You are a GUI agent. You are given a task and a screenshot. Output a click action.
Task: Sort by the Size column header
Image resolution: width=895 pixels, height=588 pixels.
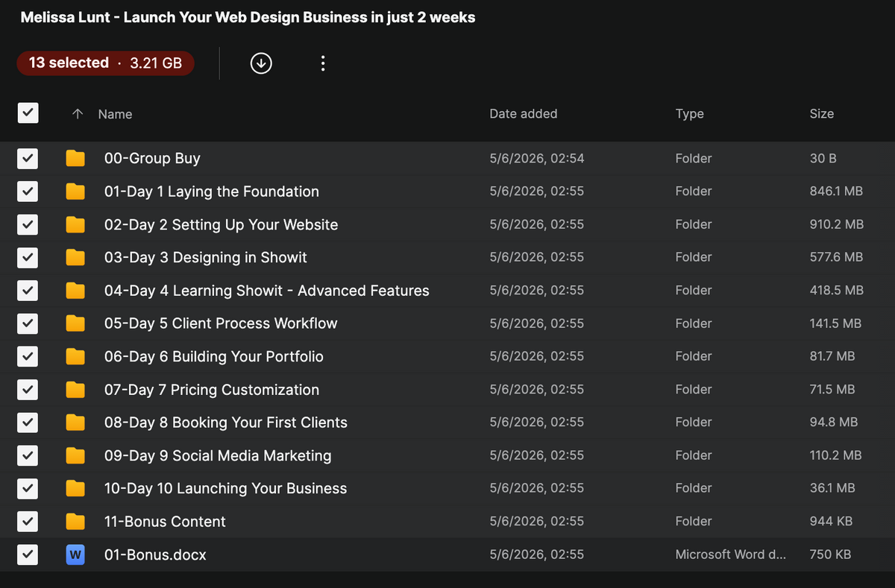(x=821, y=114)
